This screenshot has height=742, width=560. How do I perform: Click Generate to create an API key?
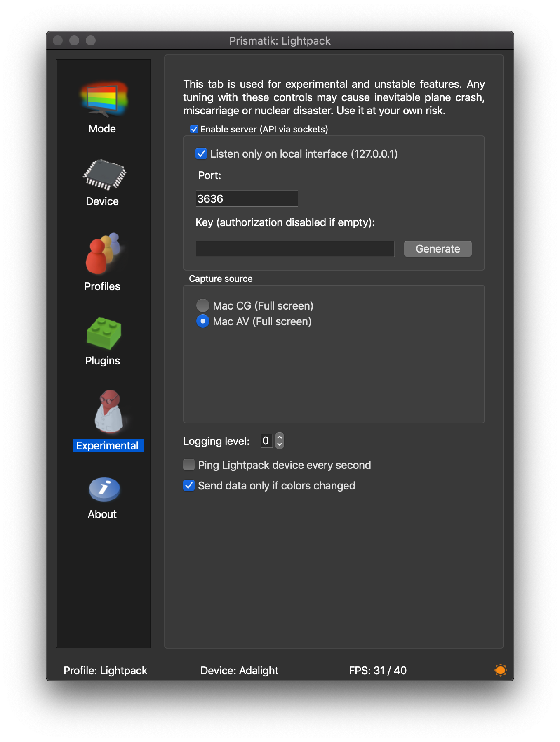coord(438,249)
